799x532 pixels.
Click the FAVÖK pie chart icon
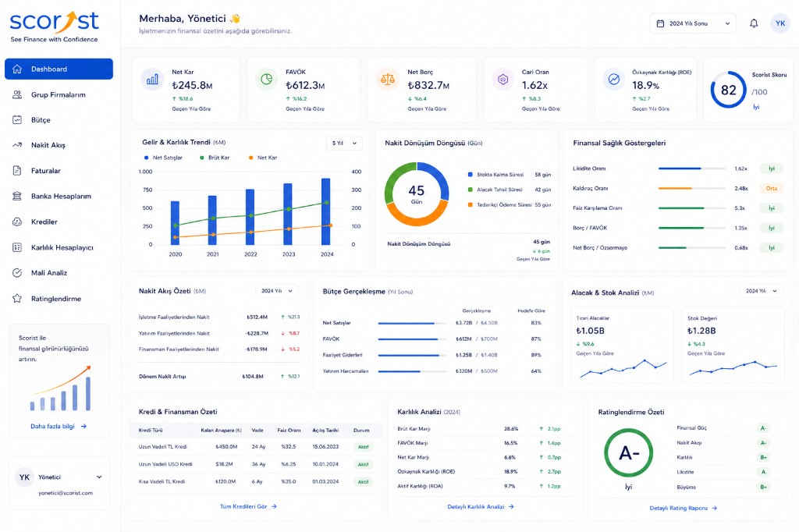pos(266,80)
